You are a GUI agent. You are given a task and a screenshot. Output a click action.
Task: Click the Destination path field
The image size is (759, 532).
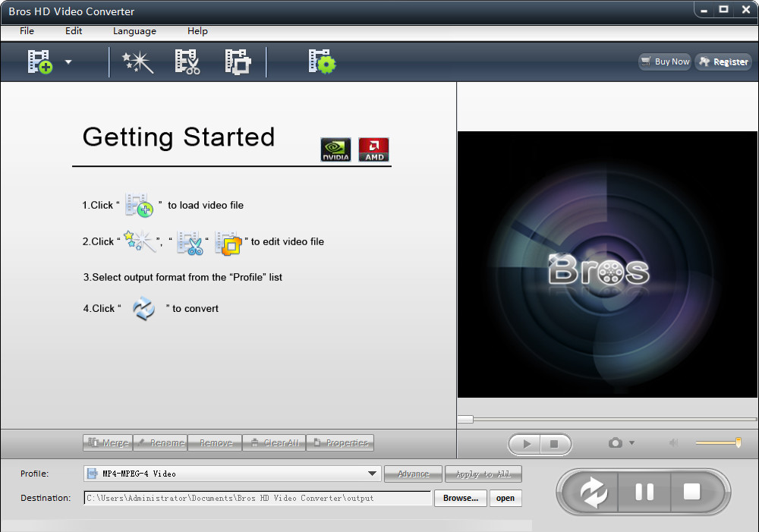click(257, 498)
